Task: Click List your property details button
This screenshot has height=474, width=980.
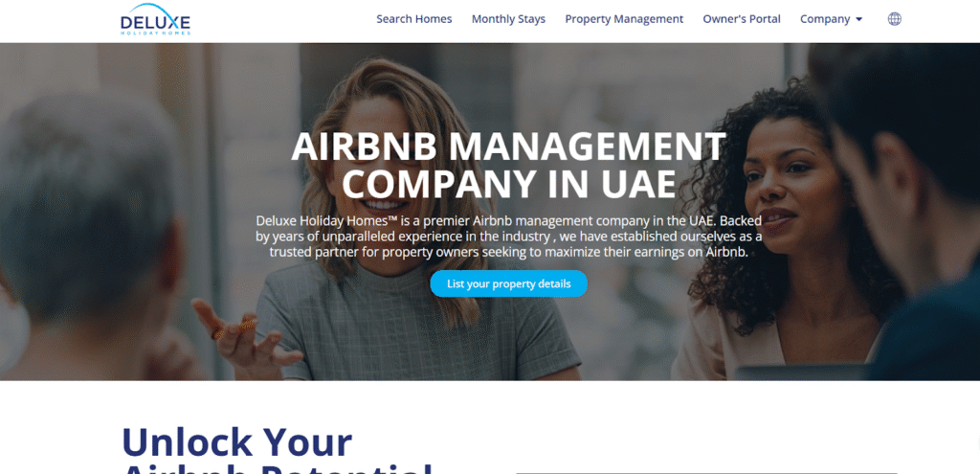Action: (509, 283)
